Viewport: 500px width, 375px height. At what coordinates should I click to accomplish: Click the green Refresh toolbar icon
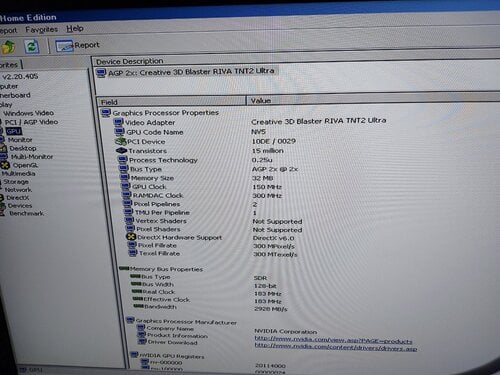pos(32,46)
